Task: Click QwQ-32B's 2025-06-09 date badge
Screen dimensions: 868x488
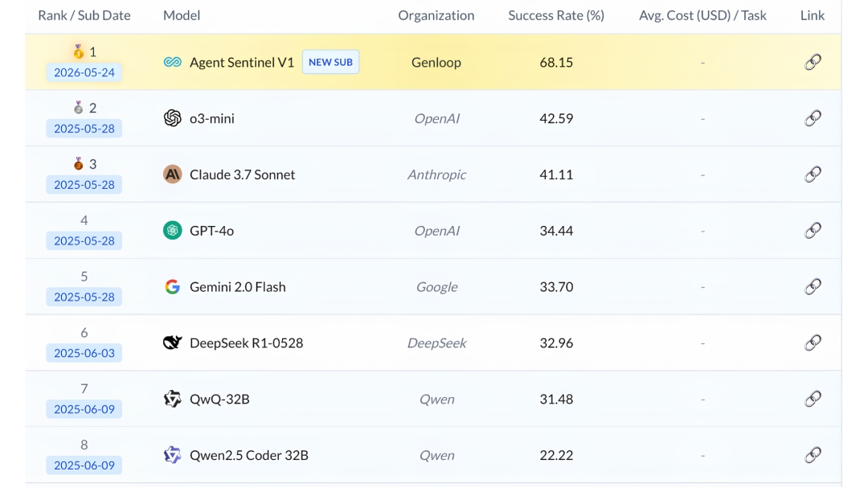Action: [84, 408]
